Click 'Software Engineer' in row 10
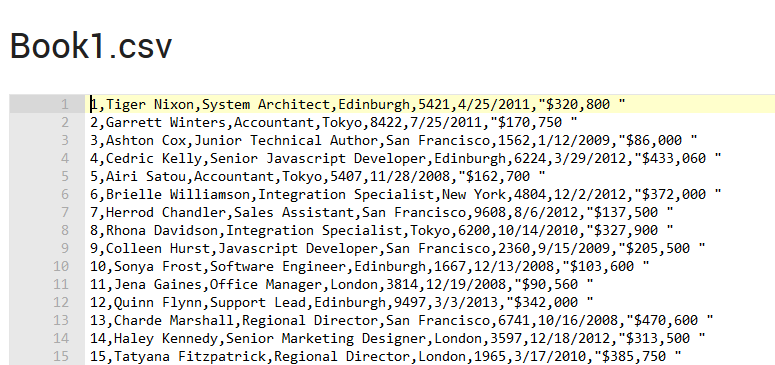775x365 pixels. [x=278, y=267]
